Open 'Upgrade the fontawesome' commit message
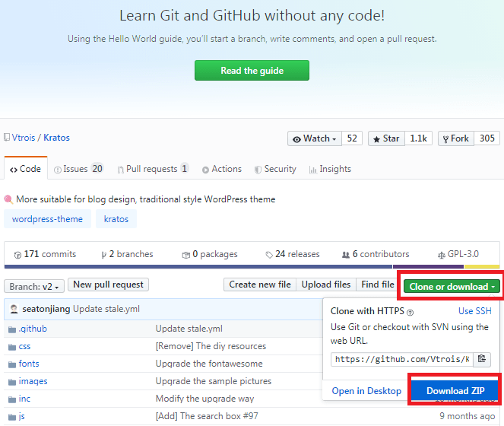Screen dimensions: 504x426 209,364
